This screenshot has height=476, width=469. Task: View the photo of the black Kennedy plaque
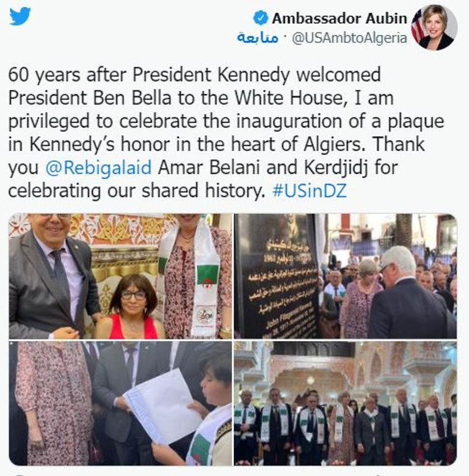[x=345, y=276]
